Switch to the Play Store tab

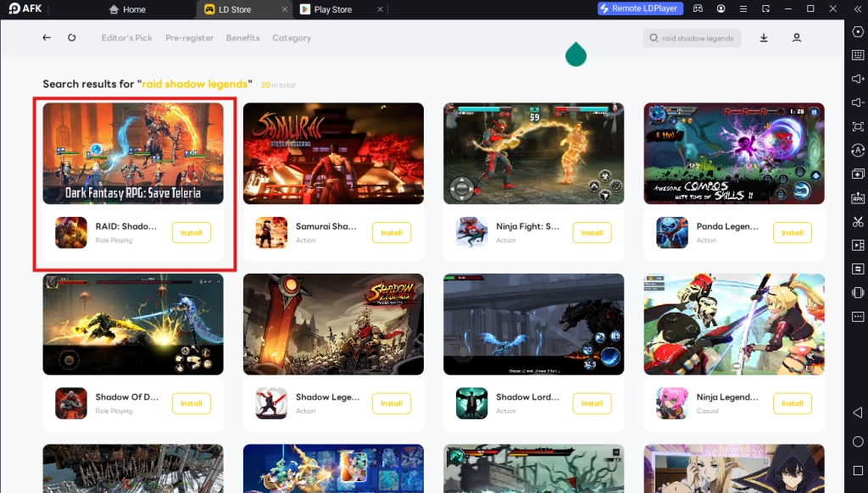coord(333,9)
